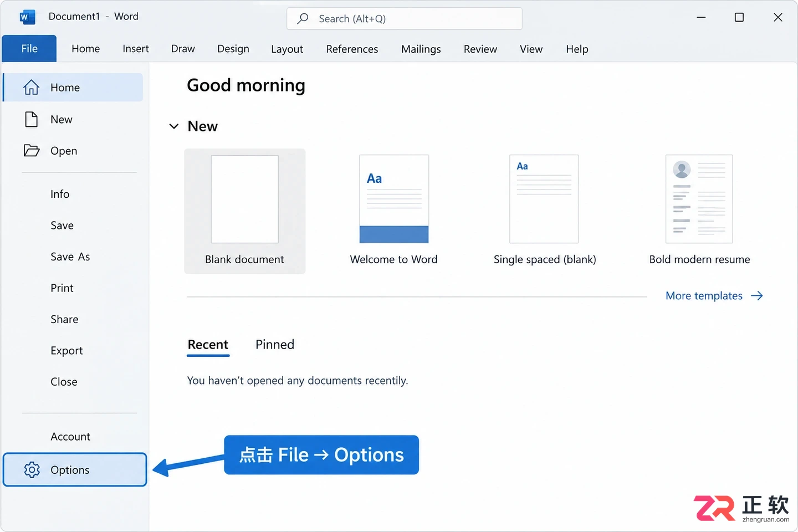Click the New document page icon
The height and width of the screenshot is (532, 798).
click(x=32, y=119)
